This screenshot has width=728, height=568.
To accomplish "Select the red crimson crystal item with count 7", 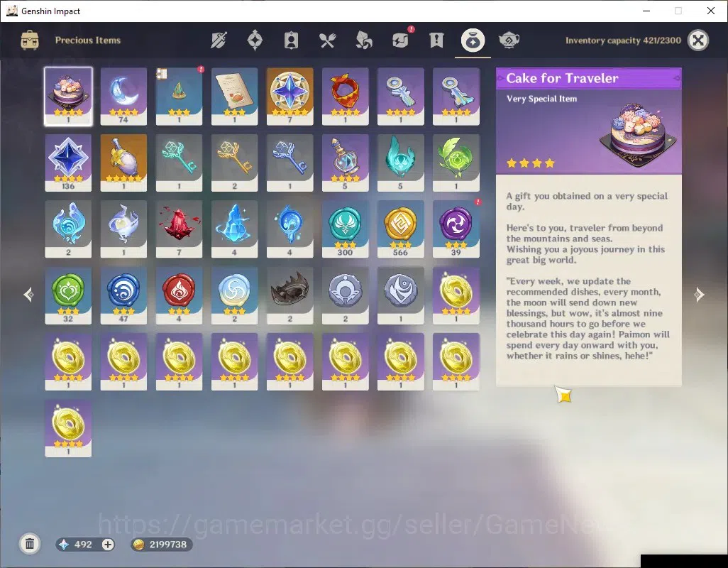I will [x=180, y=229].
